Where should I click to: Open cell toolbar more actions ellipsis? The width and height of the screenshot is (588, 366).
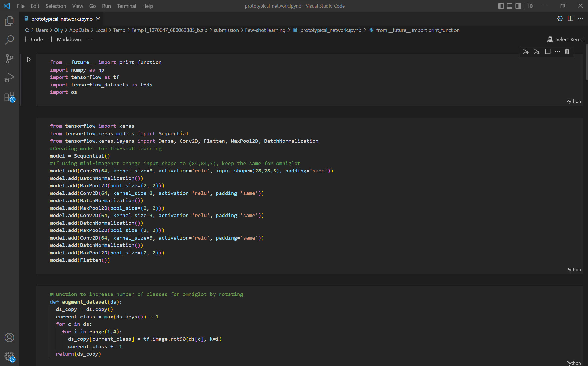557,51
